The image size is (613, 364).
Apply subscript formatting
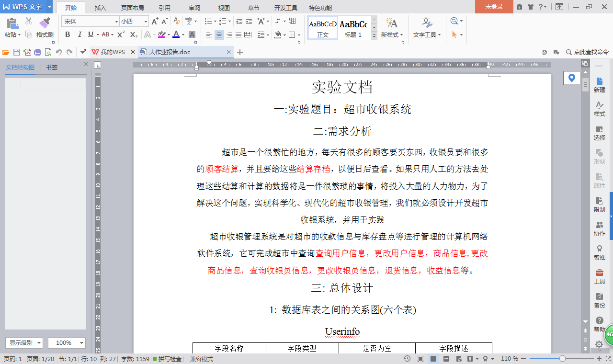tap(134, 34)
